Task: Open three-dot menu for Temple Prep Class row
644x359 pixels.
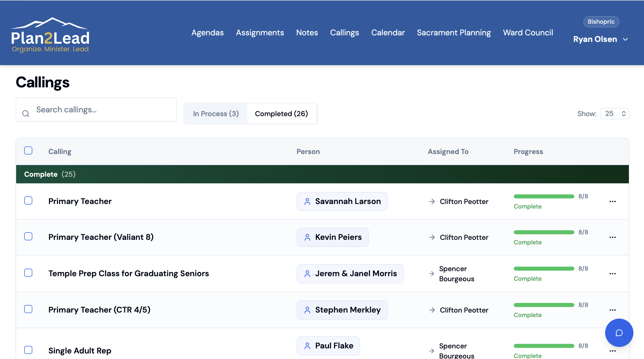Action: (x=612, y=274)
